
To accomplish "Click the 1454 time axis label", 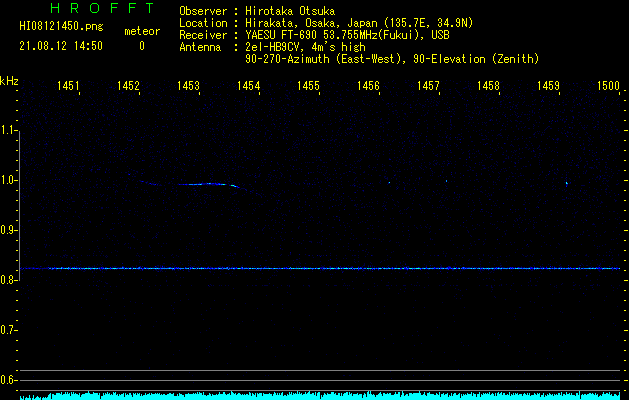I will tap(248, 86).
